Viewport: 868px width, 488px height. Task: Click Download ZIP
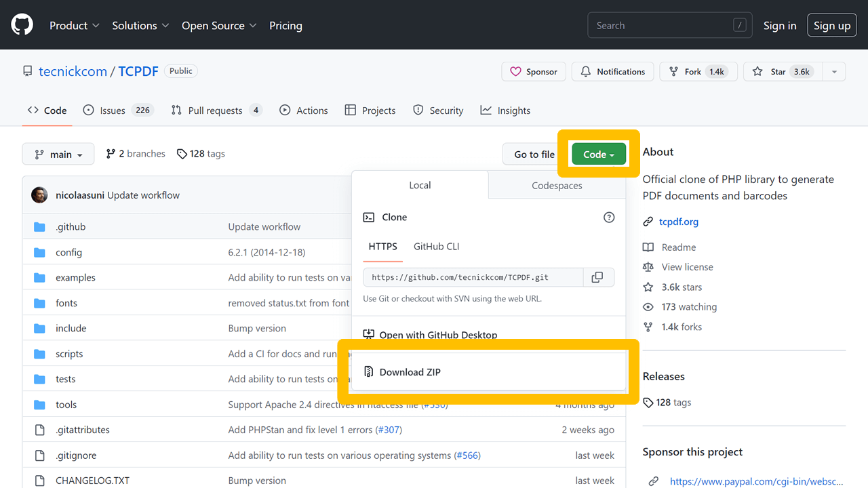(410, 372)
